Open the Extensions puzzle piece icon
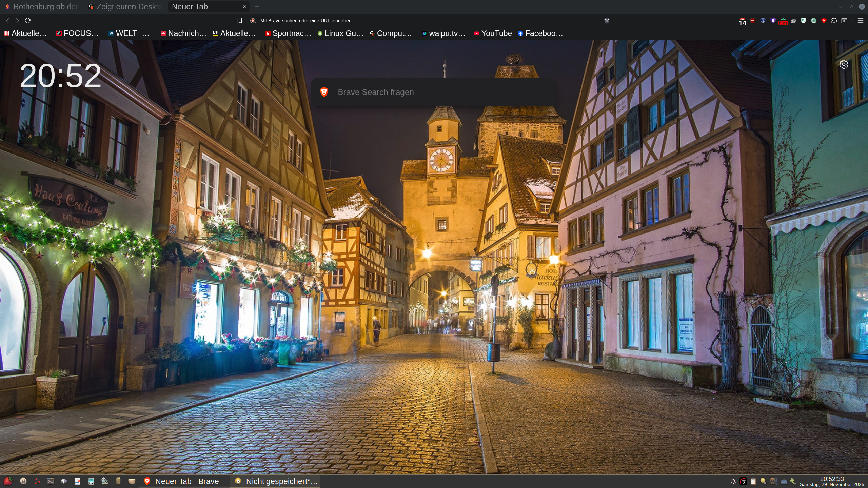Screen dimensions: 868x488 click(834, 21)
